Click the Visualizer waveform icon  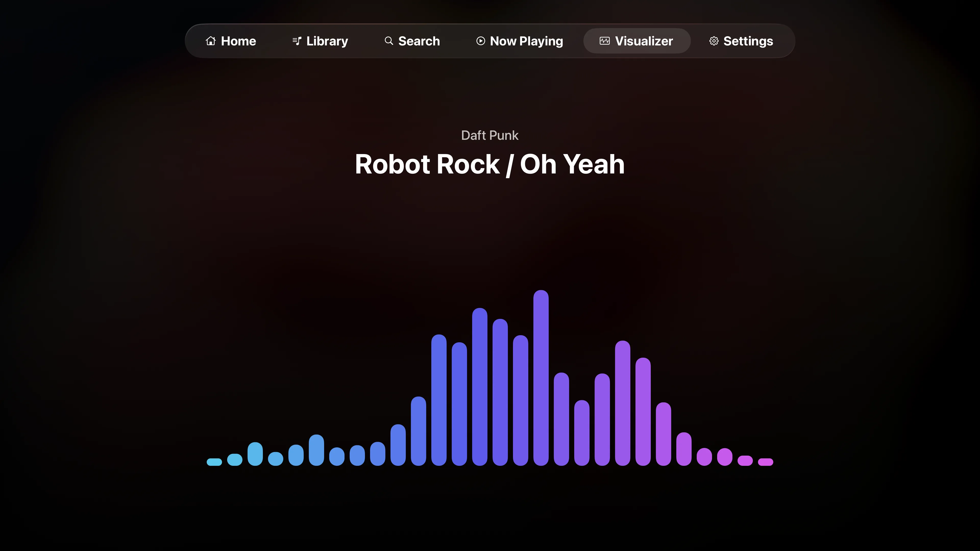coord(605,41)
